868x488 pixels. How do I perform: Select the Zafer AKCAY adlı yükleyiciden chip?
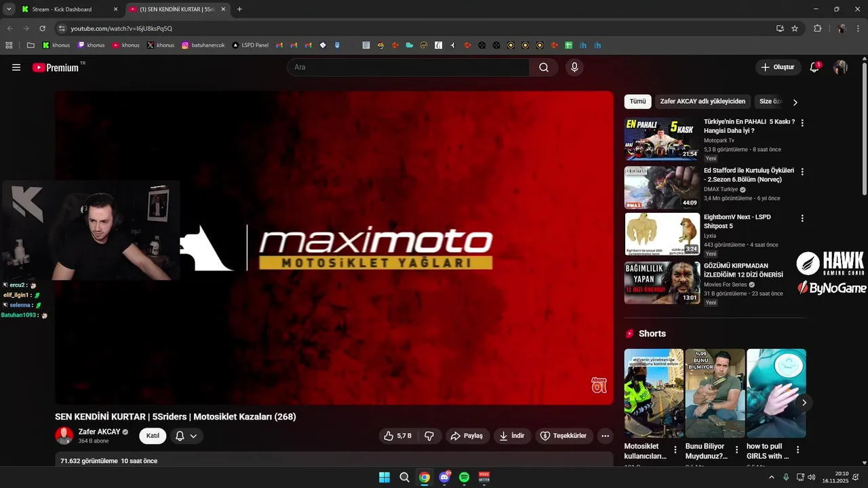pyautogui.click(x=703, y=102)
